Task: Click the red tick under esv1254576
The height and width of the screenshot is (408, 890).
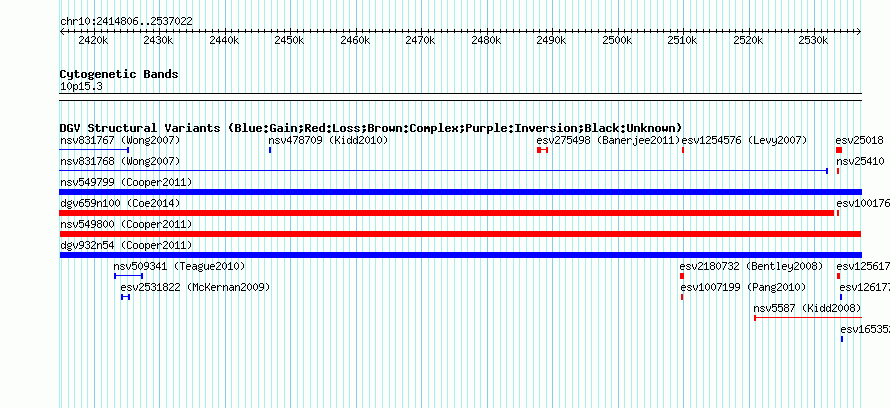Action: 683,150
